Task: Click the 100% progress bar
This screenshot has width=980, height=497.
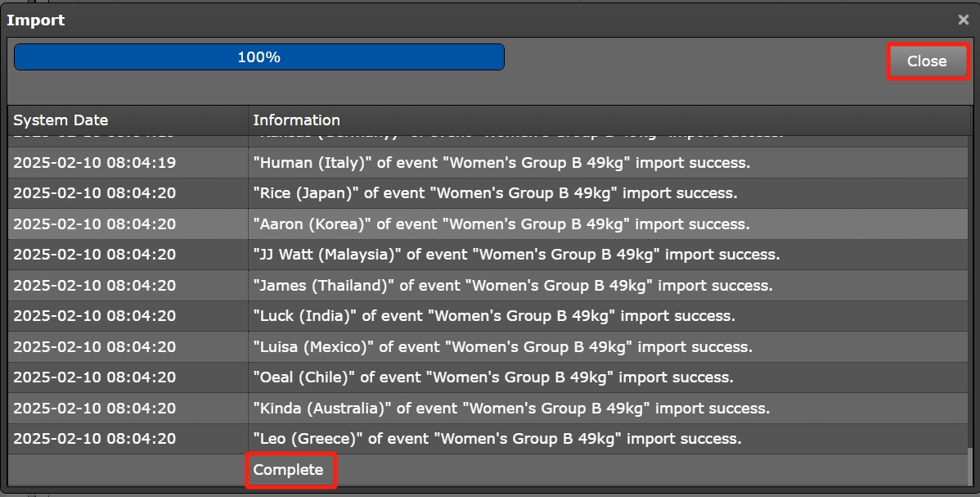Action: (259, 56)
